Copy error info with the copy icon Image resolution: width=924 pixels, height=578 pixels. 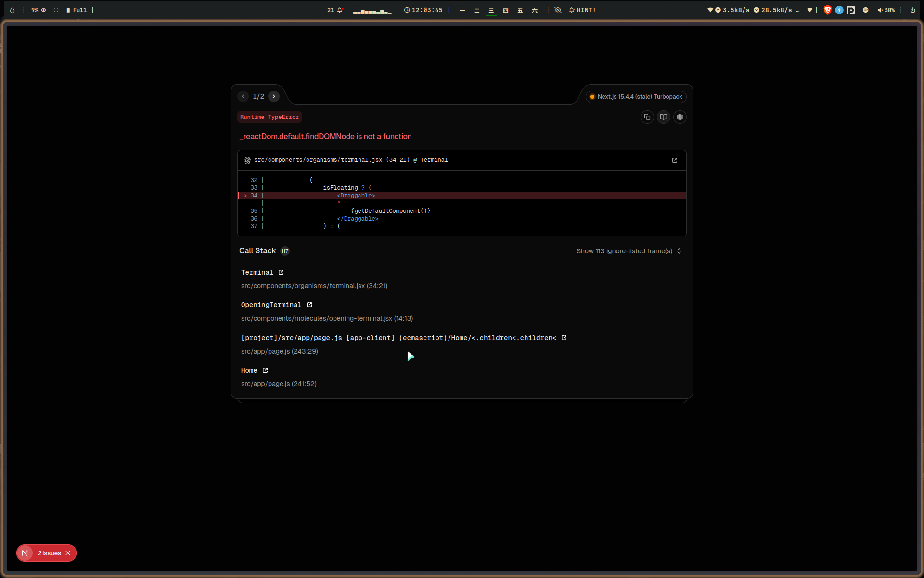point(647,117)
